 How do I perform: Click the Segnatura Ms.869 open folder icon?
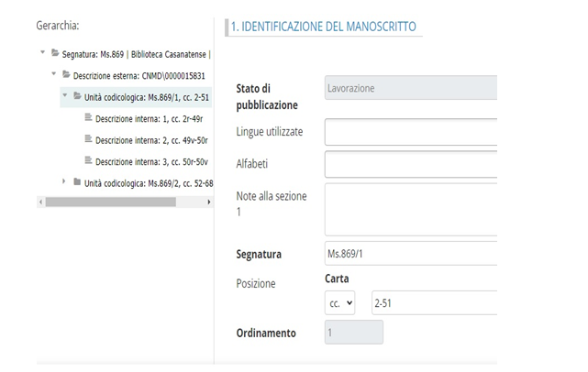pyautogui.click(x=55, y=54)
